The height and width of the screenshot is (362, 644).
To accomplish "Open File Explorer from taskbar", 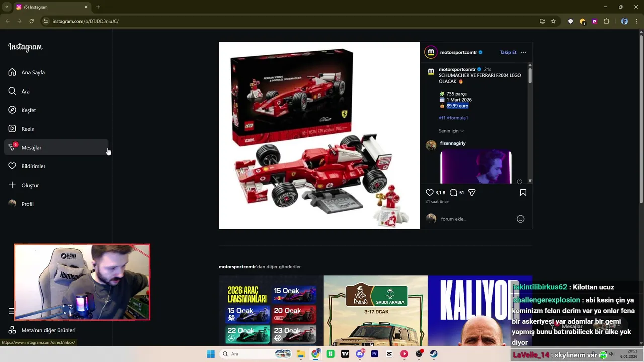I will (300, 354).
